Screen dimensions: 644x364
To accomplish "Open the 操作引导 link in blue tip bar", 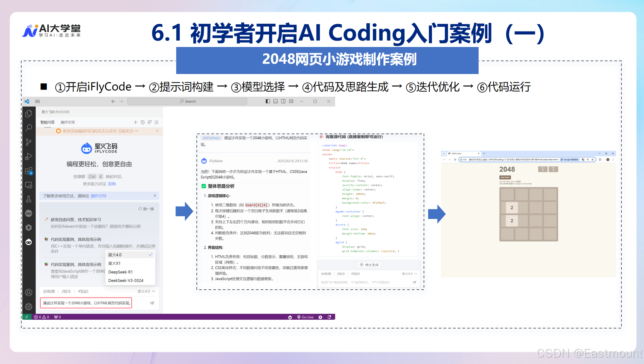I will click(x=99, y=196).
